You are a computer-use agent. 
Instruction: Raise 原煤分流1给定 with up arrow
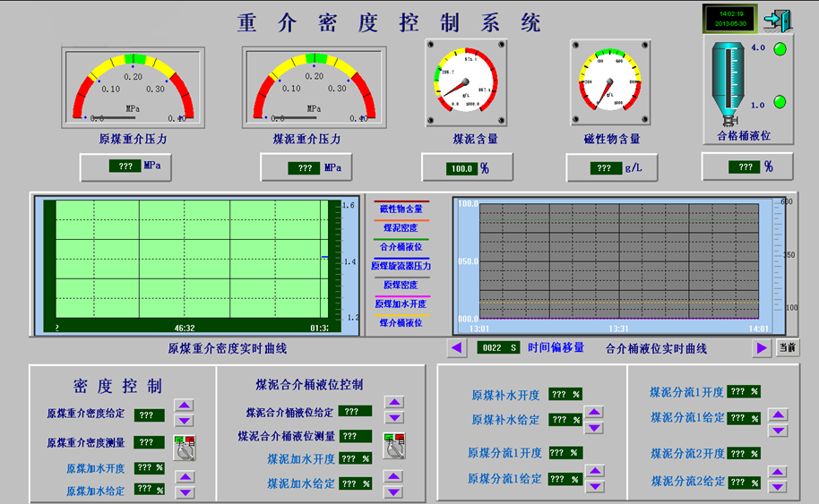click(x=595, y=471)
